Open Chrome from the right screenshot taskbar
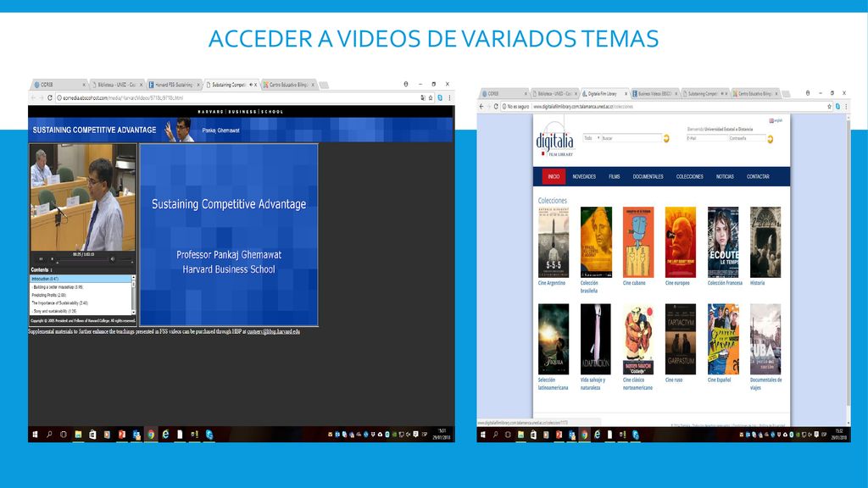 tap(584, 435)
